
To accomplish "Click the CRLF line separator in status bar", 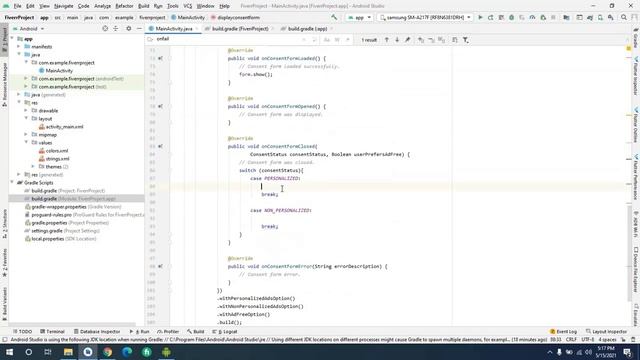I will click(x=571, y=340).
